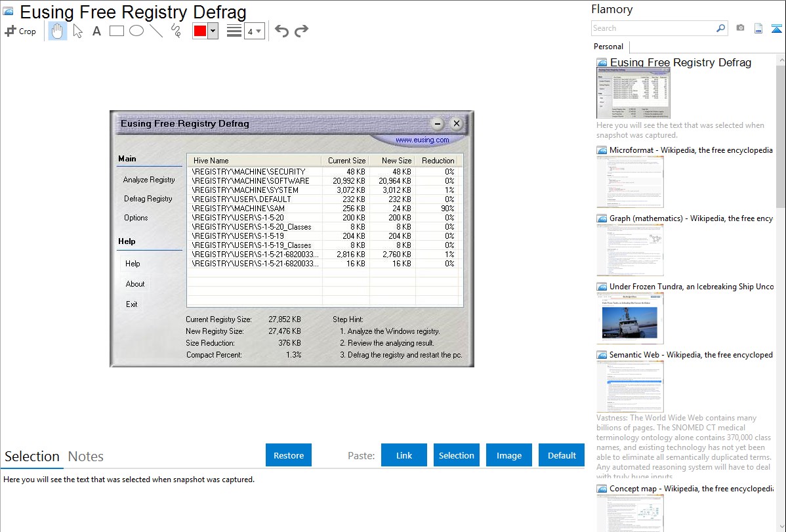This screenshot has width=786, height=532.
Task: Switch to the Notes tab
Action: [x=86, y=457]
